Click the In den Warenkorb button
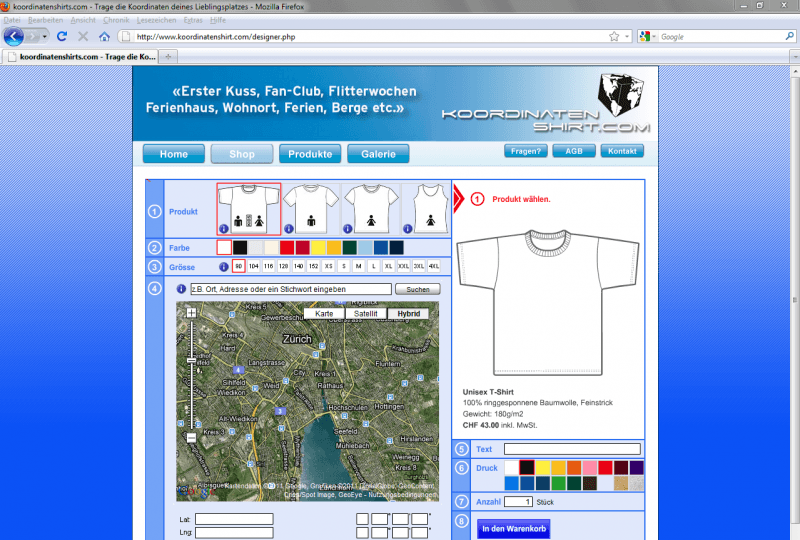Image resolution: width=800 pixels, height=540 pixels. (x=513, y=528)
